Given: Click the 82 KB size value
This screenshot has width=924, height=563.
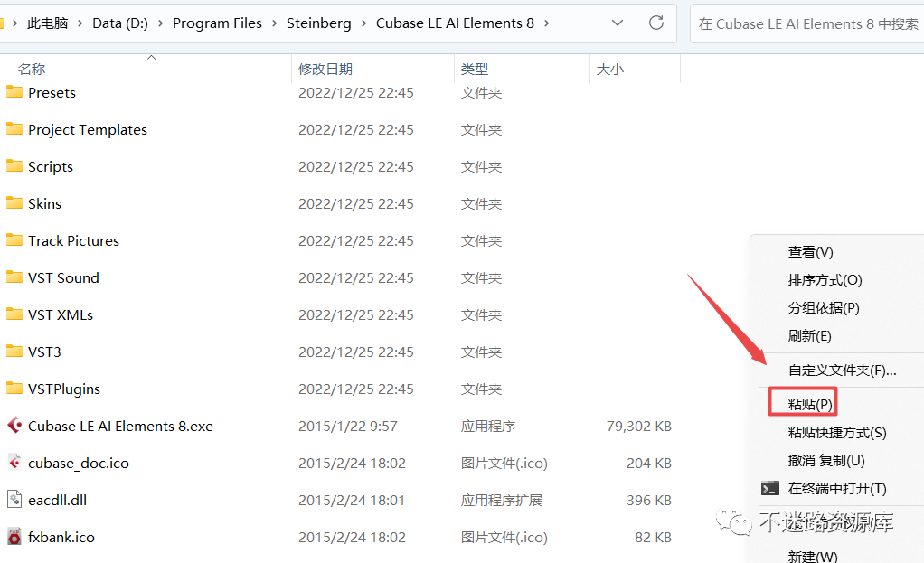Looking at the screenshot, I should pos(654,537).
